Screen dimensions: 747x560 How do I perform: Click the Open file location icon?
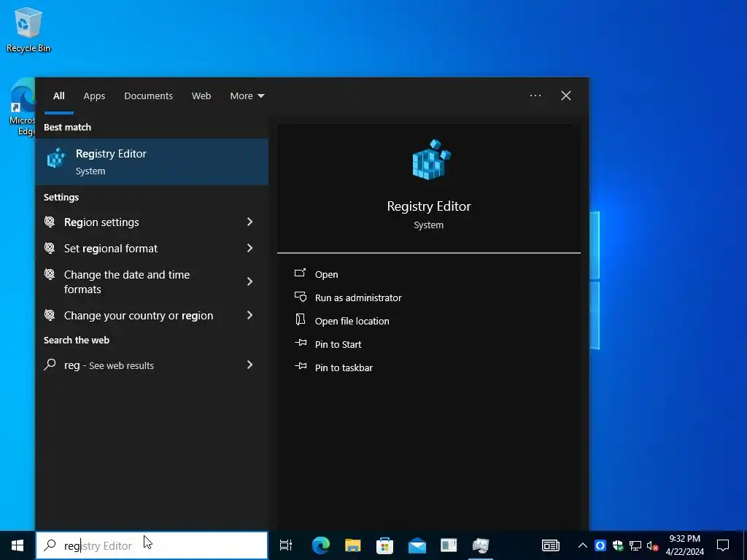(x=300, y=319)
